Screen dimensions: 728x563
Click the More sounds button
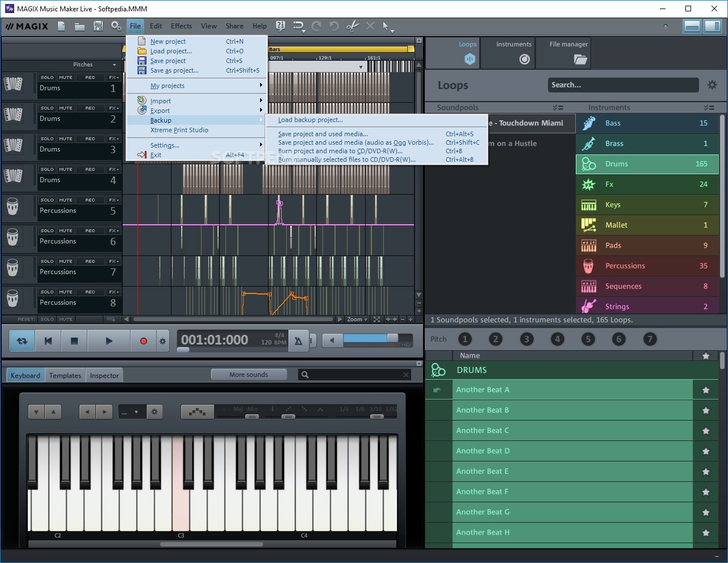click(x=249, y=375)
